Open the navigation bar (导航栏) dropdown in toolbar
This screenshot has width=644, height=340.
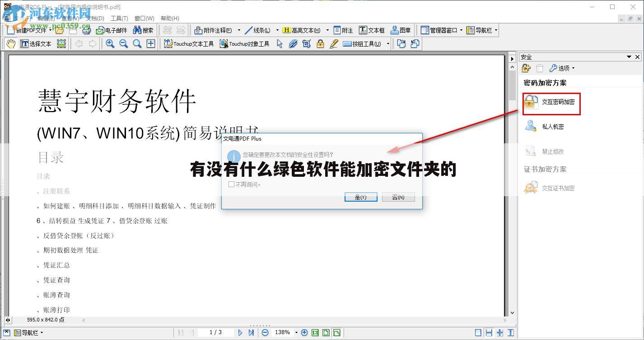click(496, 30)
